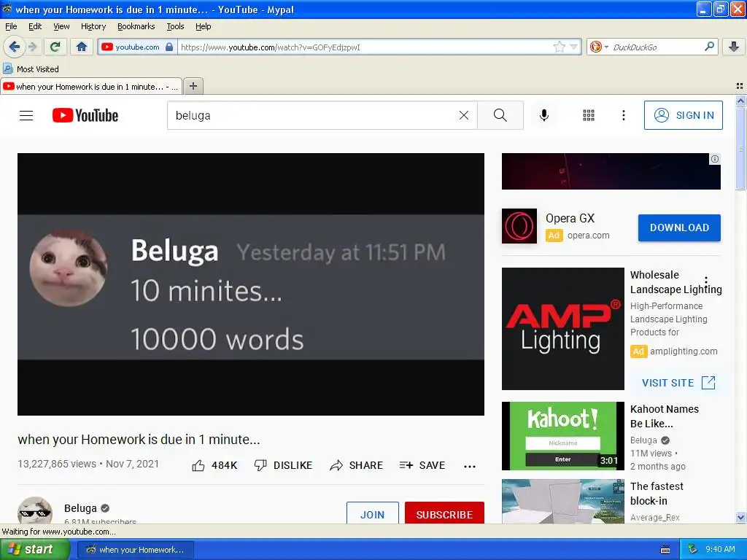Click the video player to play or pause
This screenshot has height=560, width=747.
pos(251,284)
